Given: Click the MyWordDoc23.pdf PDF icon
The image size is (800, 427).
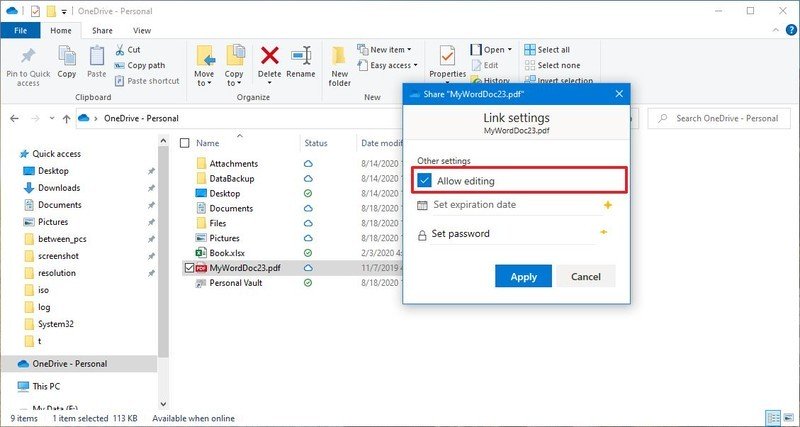Looking at the screenshot, I should (201, 268).
